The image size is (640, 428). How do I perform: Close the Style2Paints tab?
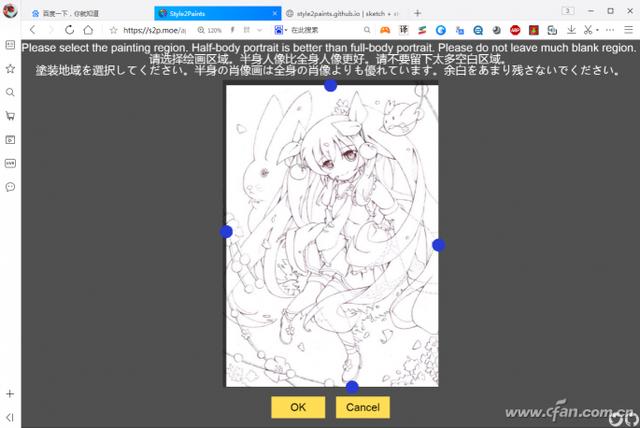click(275, 13)
